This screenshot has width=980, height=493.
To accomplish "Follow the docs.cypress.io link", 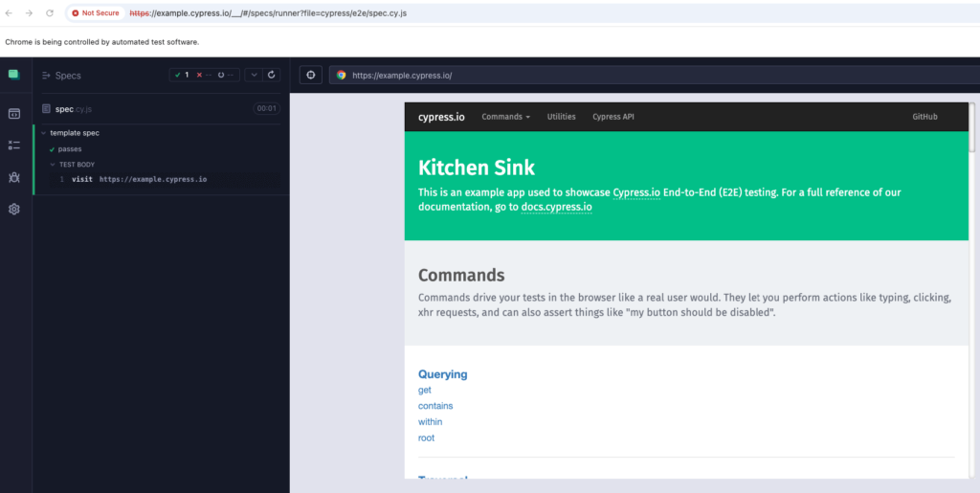I will 556,207.
